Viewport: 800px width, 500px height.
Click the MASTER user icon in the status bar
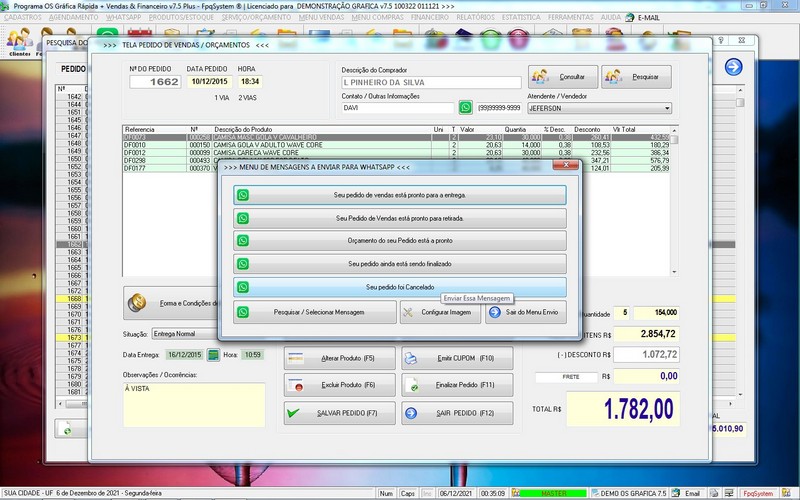[x=516, y=493]
